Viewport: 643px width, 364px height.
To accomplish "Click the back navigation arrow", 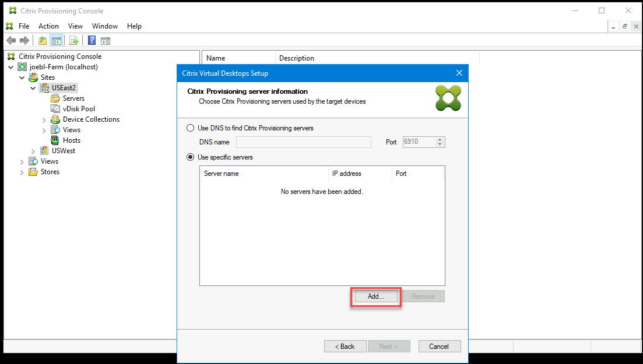I will [10, 40].
